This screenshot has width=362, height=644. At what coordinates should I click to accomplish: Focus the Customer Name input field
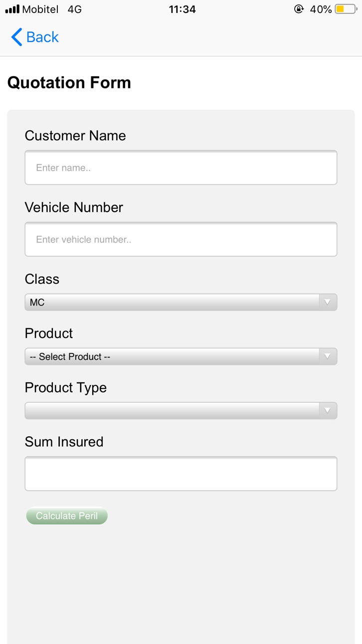click(181, 168)
